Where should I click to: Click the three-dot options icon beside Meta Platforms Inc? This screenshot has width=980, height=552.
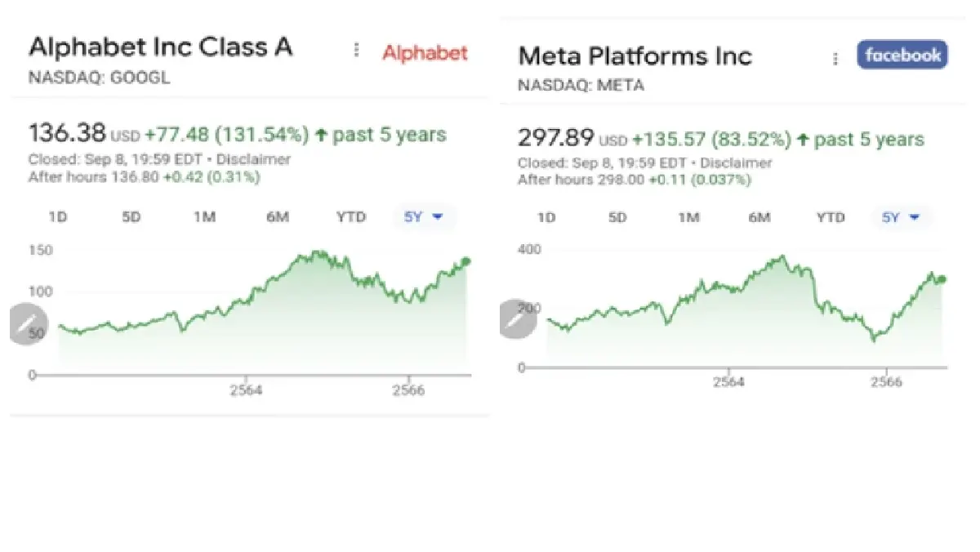tap(835, 59)
